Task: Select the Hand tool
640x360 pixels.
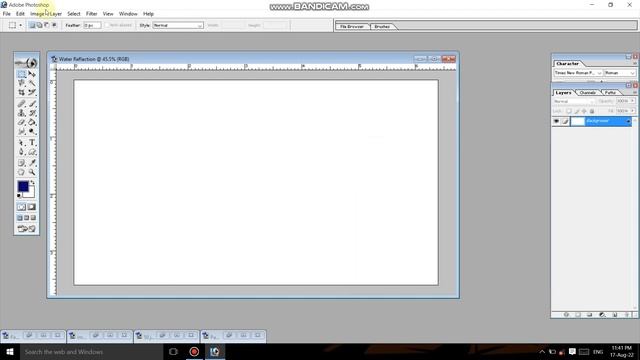Action: click(21, 172)
